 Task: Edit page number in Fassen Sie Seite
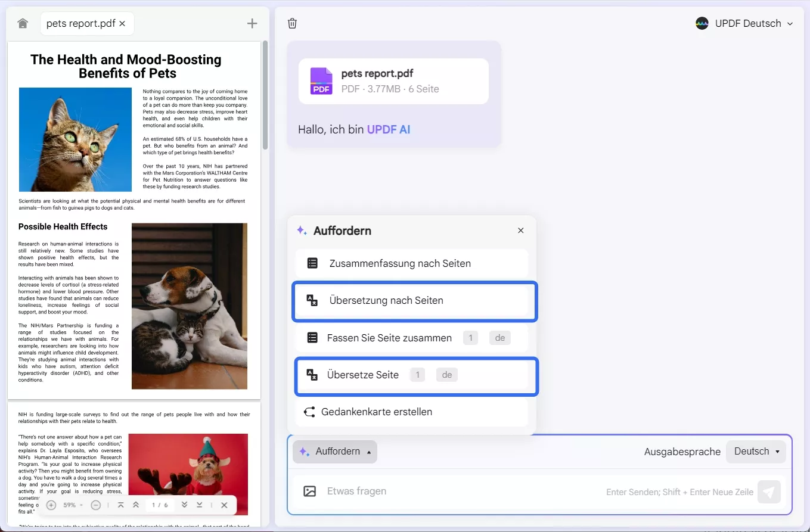[471, 338]
